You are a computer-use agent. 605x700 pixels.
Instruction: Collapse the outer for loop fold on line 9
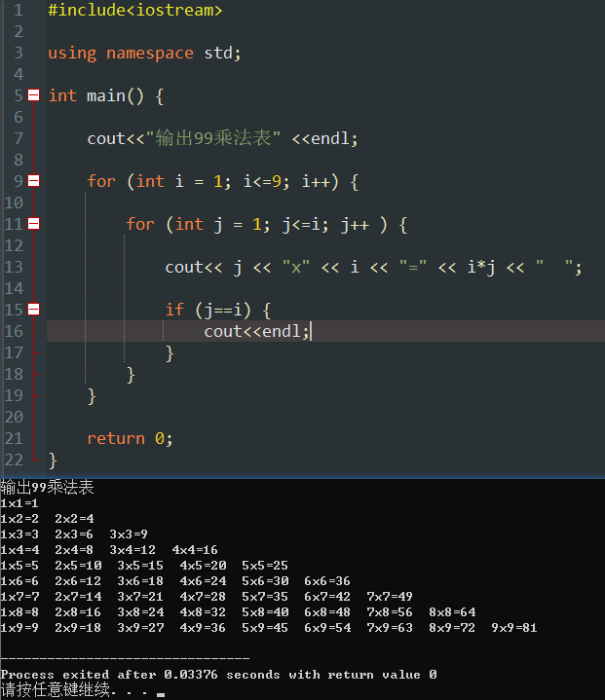tap(33, 181)
